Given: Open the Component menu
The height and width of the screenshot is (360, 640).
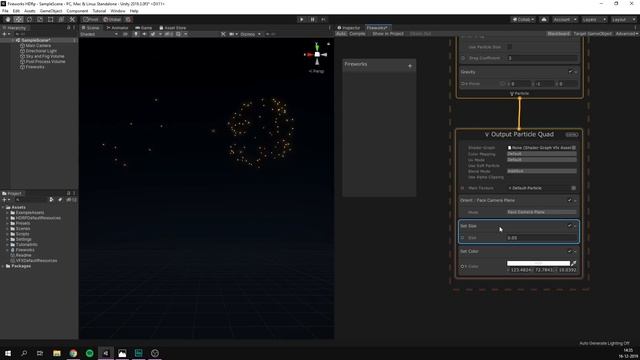Looking at the screenshot, I should [x=77, y=11].
